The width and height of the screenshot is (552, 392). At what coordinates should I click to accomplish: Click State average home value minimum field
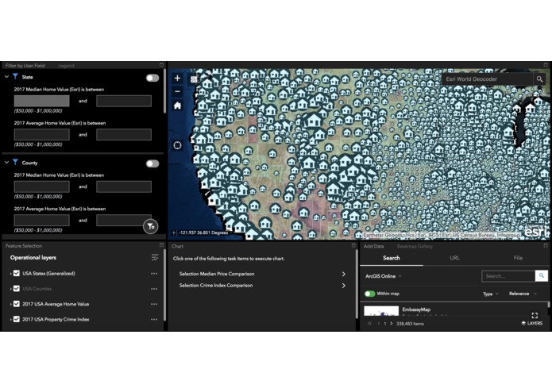(41, 135)
